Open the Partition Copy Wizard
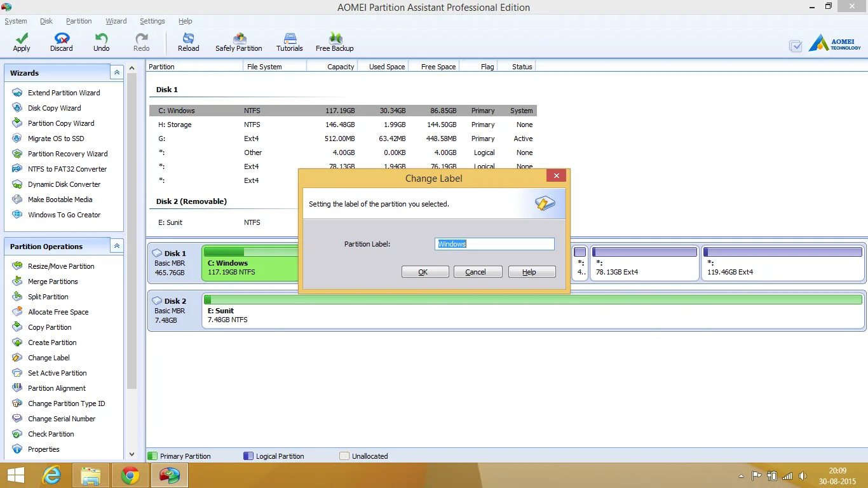This screenshot has height=488, width=868. click(61, 123)
